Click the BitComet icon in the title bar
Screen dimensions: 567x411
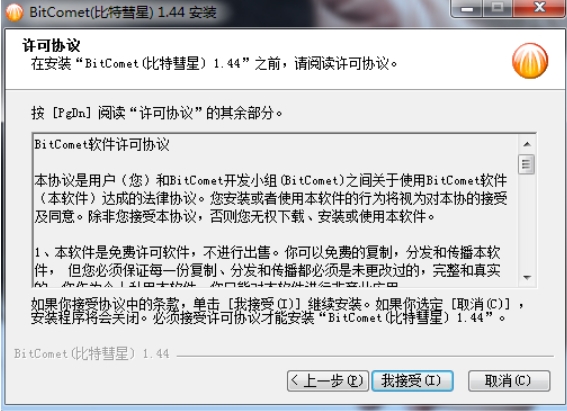pos(14,12)
